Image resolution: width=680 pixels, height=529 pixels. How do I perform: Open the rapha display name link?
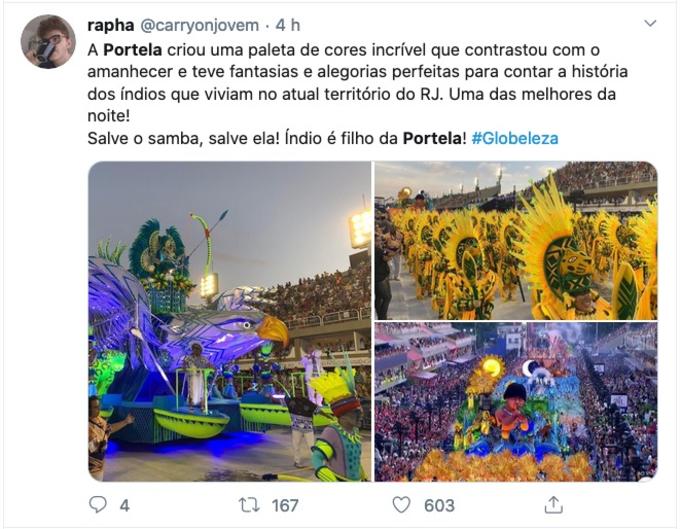110,24
